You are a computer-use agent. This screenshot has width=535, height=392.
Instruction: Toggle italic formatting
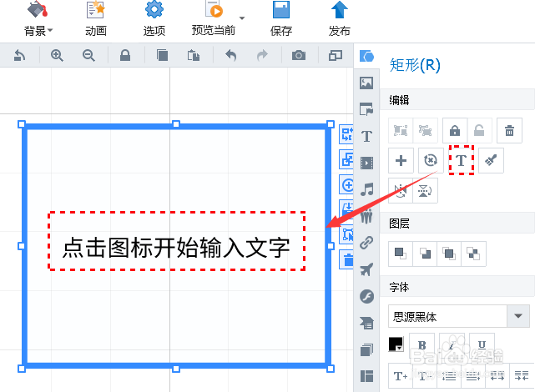click(x=452, y=344)
